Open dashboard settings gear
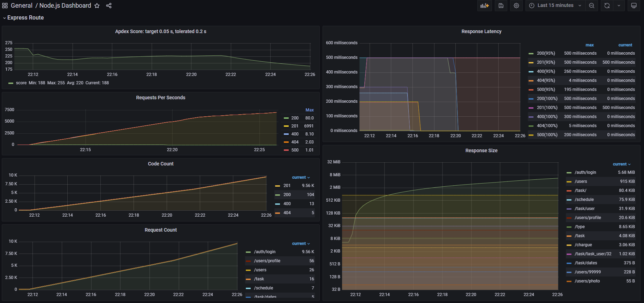 (x=516, y=6)
